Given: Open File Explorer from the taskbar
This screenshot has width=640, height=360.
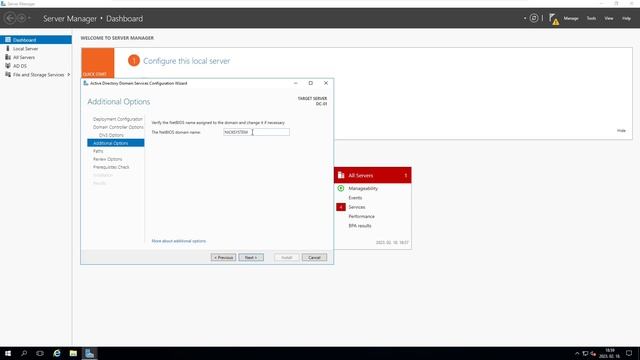Looking at the screenshot, I should [73, 353].
